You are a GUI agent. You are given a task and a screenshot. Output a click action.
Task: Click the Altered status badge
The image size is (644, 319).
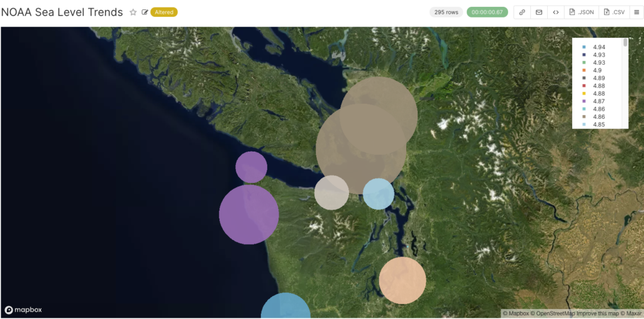[164, 13]
